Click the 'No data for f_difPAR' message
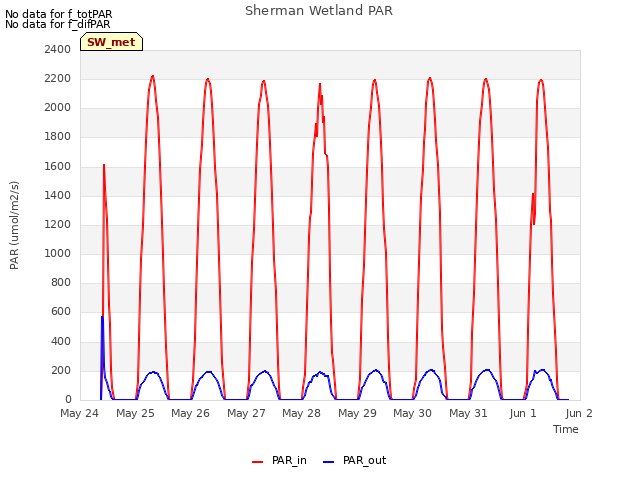This screenshot has height=480, width=640. tap(58, 24)
